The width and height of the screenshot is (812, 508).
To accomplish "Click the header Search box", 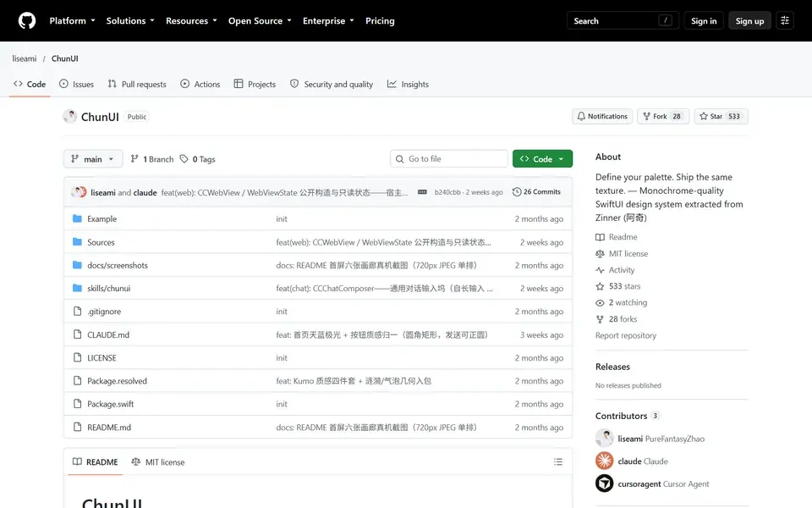I will pos(623,20).
